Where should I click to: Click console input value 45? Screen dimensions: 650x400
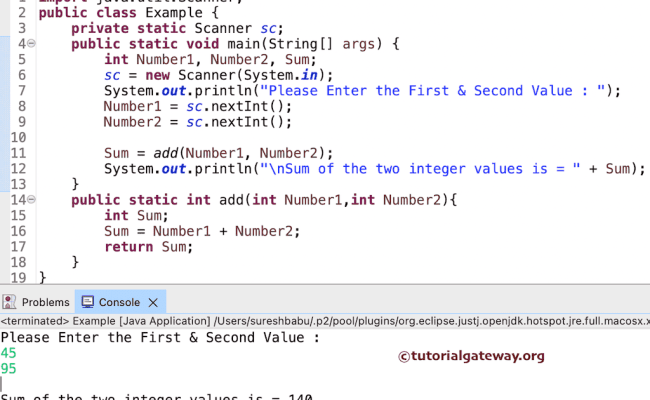[x=8, y=353]
